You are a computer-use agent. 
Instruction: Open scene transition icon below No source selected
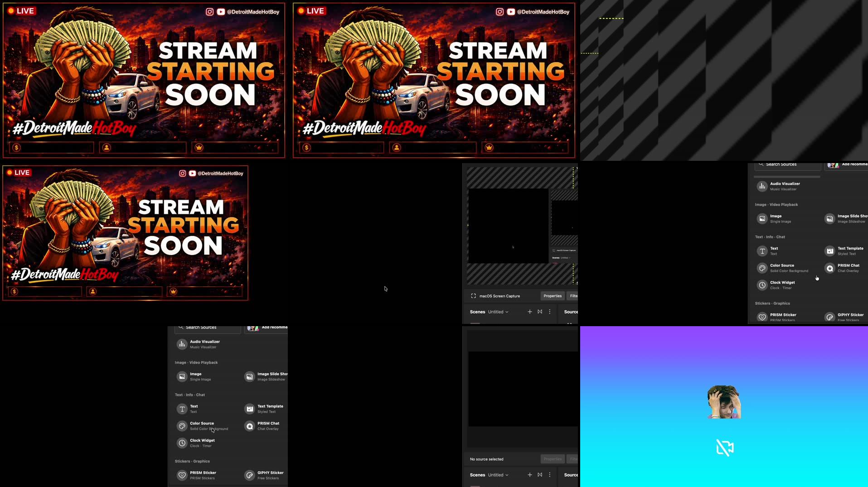click(540, 475)
